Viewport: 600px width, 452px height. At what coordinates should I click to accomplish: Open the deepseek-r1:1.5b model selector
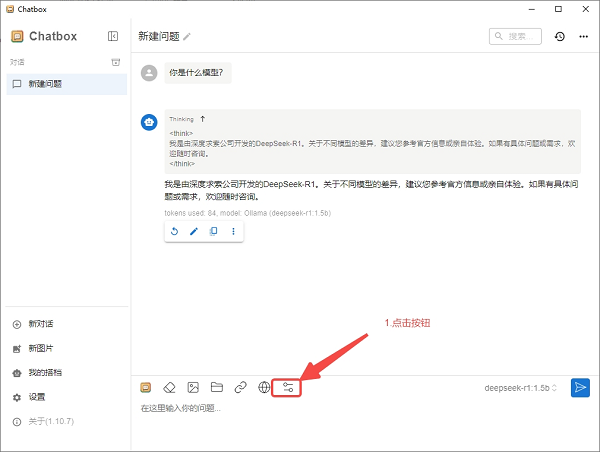(x=520, y=388)
